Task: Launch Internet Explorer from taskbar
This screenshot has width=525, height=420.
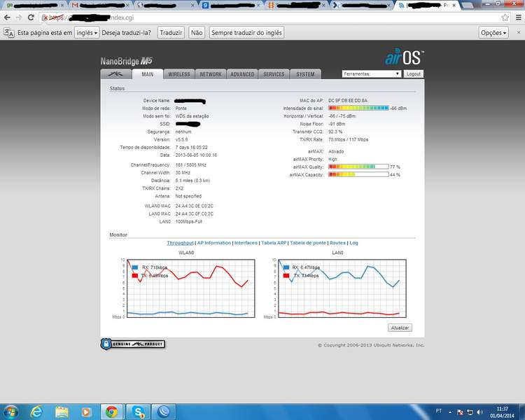Action: point(36,412)
